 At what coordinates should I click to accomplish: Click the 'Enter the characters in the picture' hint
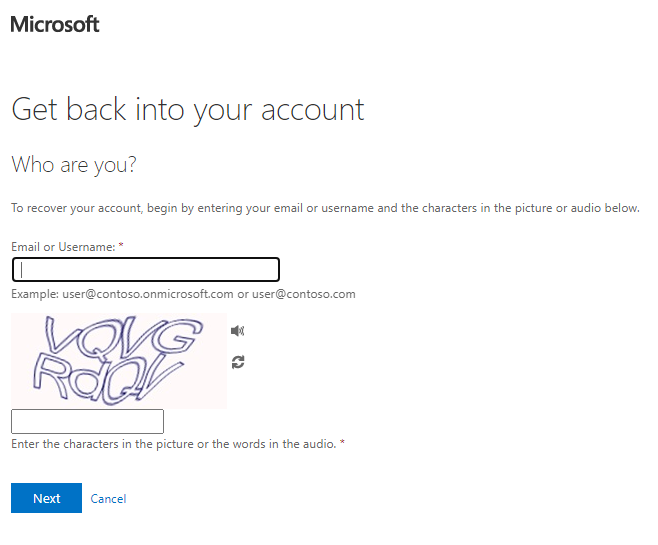[x=110, y=444]
